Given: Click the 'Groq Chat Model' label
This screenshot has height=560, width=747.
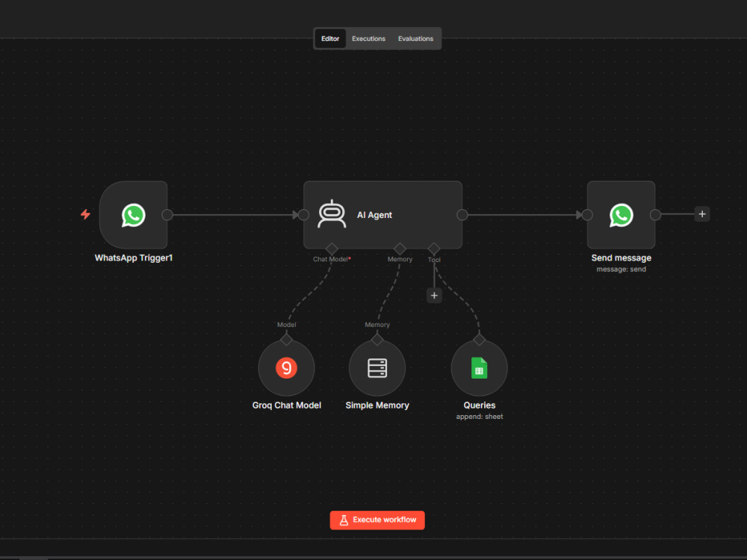Looking at the screenshot, I should point(286,405).
